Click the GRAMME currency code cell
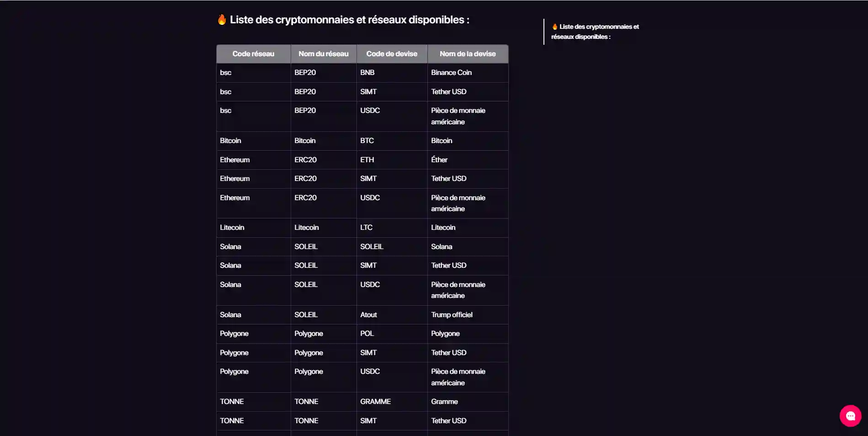Screen dimensions: 868x436 pyautogui.click(x=392, y=402)
